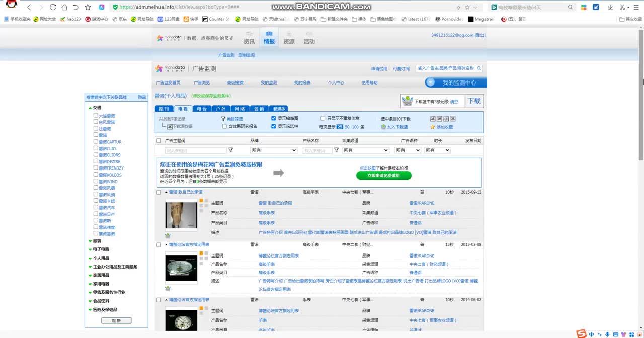The width and height of the screenshot is (644, 338).
Task: Open the 资讯 section in the top navigation
Action: click(249, 38)
